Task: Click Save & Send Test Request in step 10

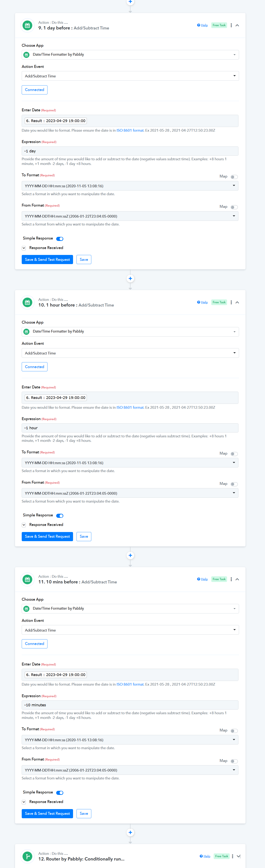Action: tap(47, 536)
